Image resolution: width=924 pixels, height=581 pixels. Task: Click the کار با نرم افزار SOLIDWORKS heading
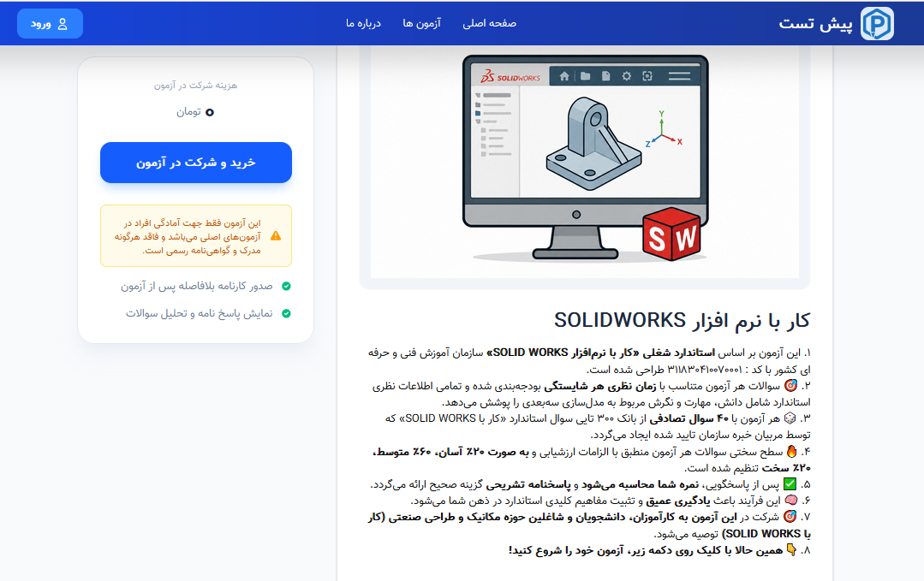point(682,321)
